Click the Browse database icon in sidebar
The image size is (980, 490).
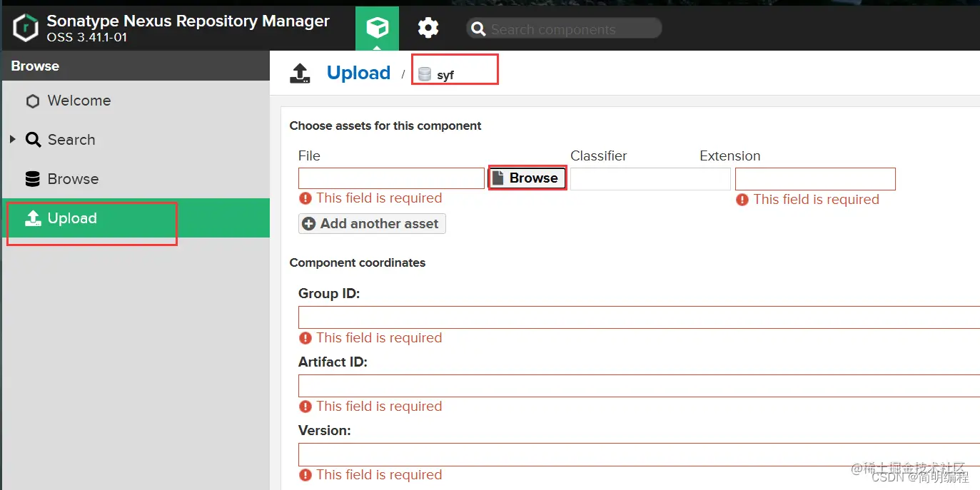point(33,179)
